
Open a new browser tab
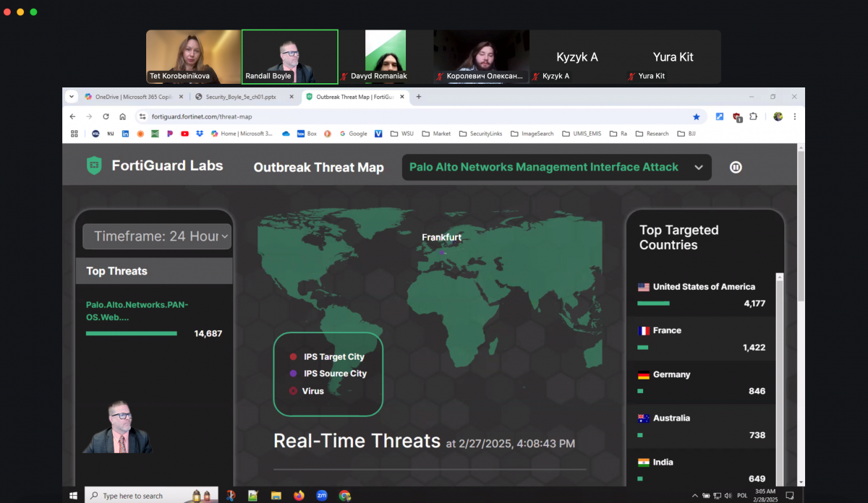(419, 96)
